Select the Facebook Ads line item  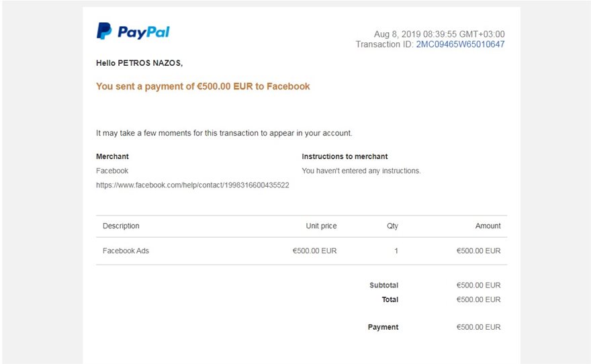coord(126,251)
